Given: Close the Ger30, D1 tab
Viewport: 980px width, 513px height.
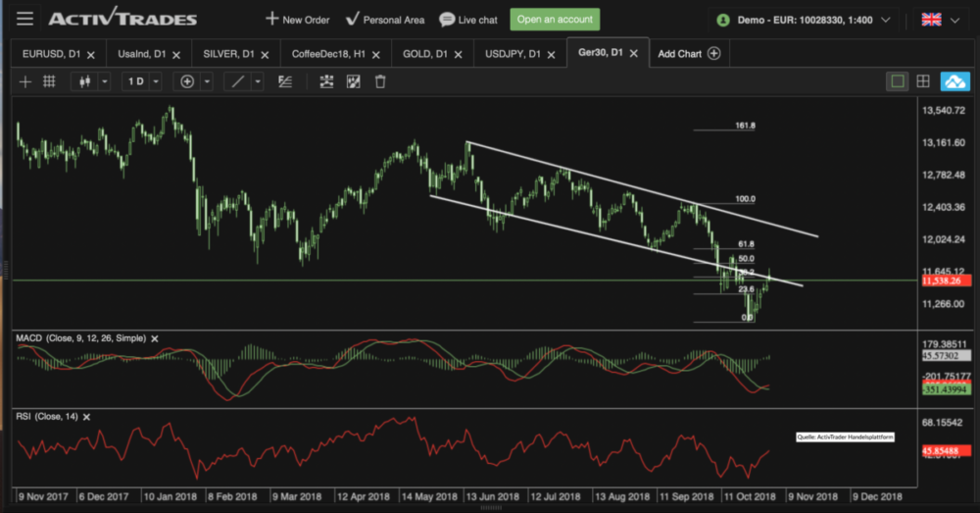Looking at the screenshot, I should [634, 54].
